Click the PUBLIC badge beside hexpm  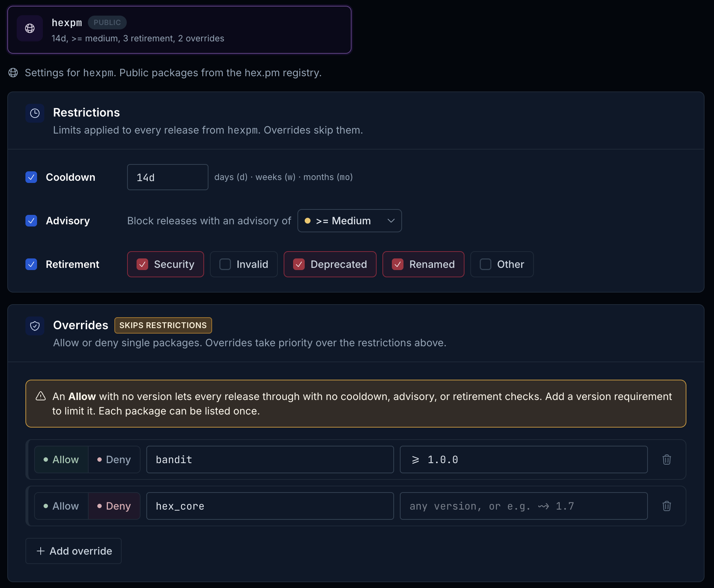point(107,23)
